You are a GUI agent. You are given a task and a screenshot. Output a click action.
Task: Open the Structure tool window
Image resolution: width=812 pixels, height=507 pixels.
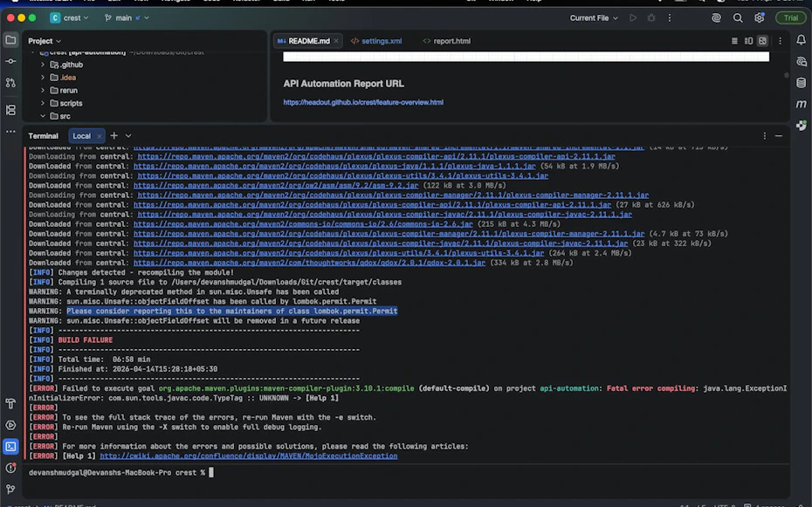pyautogui.click(x=10, y=110)
